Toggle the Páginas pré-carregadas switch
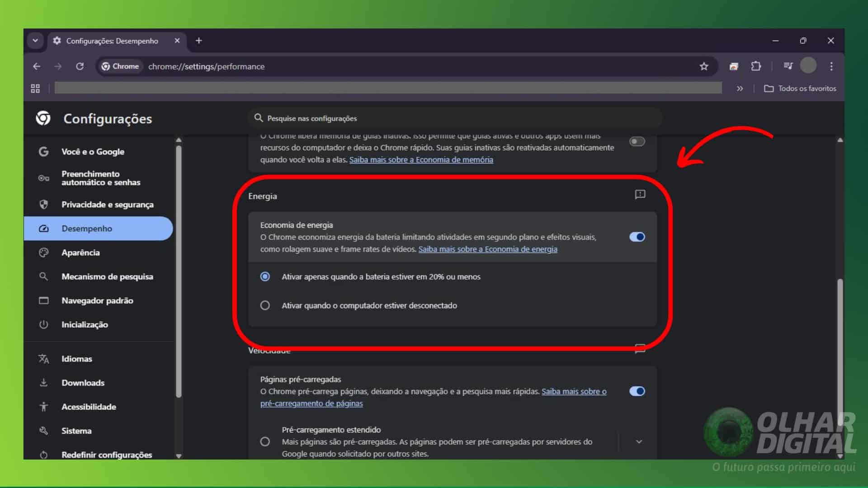 click(x=637, y=391)
